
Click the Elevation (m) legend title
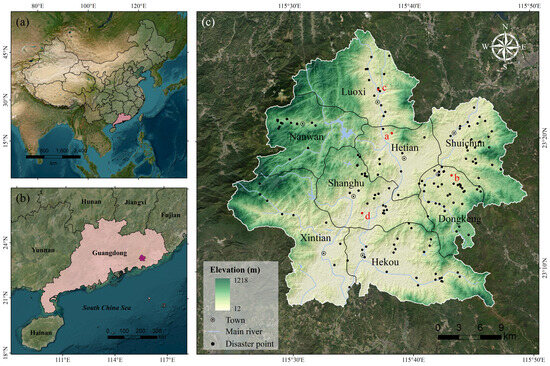[x=235, y=270]
